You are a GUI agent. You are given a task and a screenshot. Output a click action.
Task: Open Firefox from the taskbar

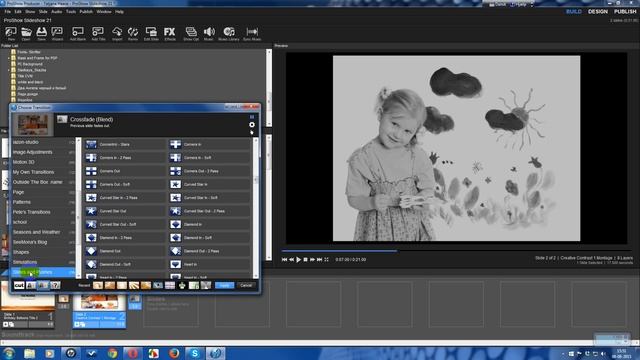coord(174,353)
